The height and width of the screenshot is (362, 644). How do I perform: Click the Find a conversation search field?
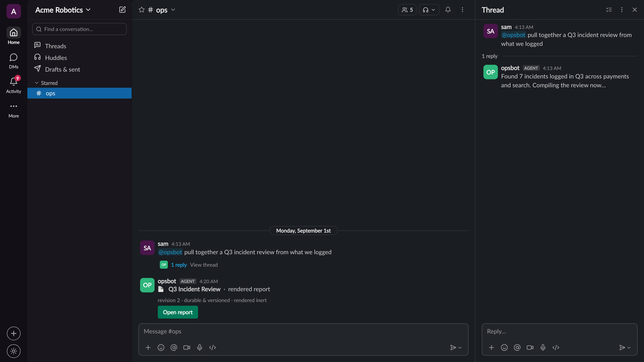[79, 29]
